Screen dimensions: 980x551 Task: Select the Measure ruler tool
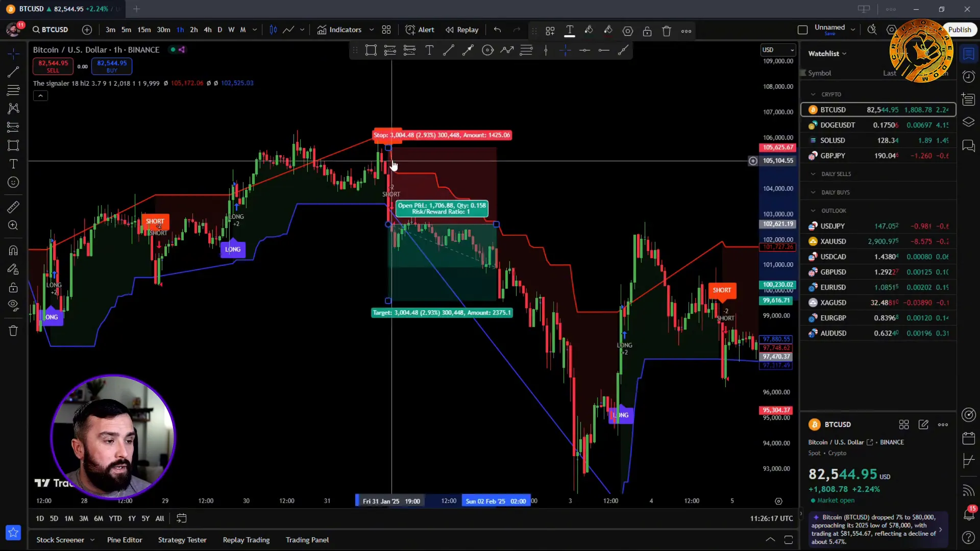pyautogui.click(x=13, y=207)
